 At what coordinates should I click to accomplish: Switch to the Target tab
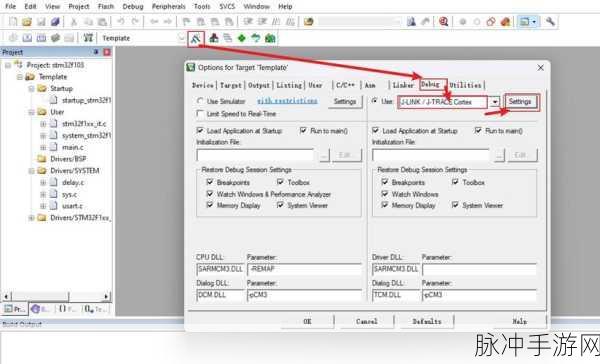[230, 85]
